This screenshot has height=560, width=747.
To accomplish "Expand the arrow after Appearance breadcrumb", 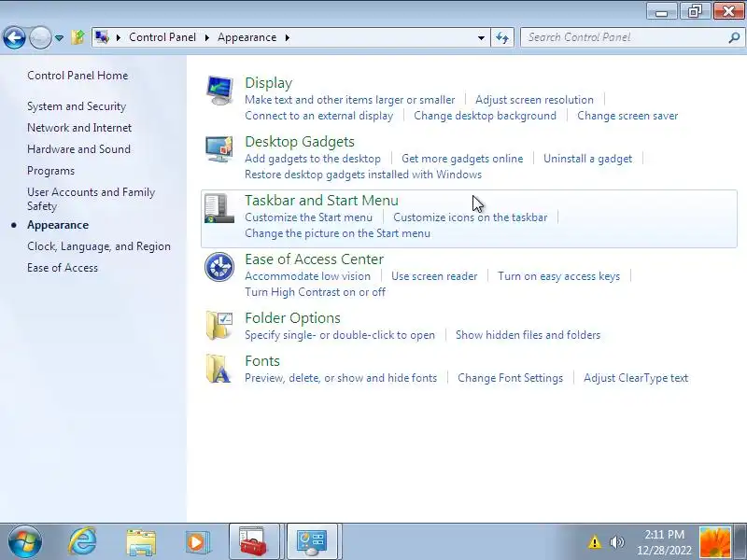I will 288,37.
